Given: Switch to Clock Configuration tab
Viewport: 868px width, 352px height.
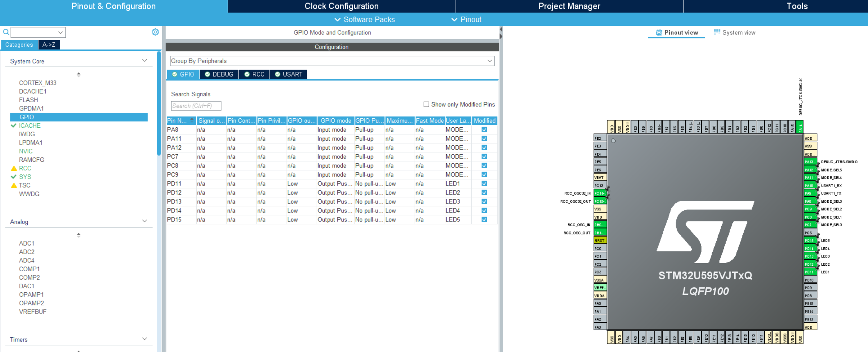Looking at the screenshot, I should pos(342,6).
